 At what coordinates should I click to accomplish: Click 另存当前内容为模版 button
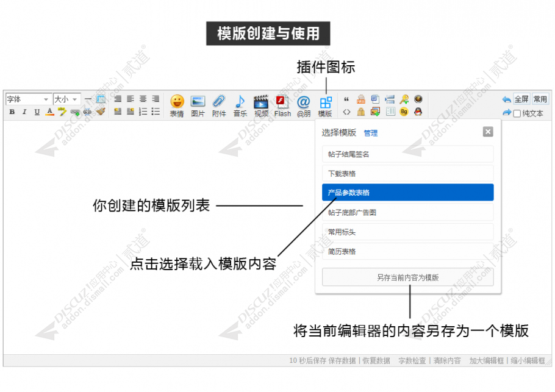408,277
